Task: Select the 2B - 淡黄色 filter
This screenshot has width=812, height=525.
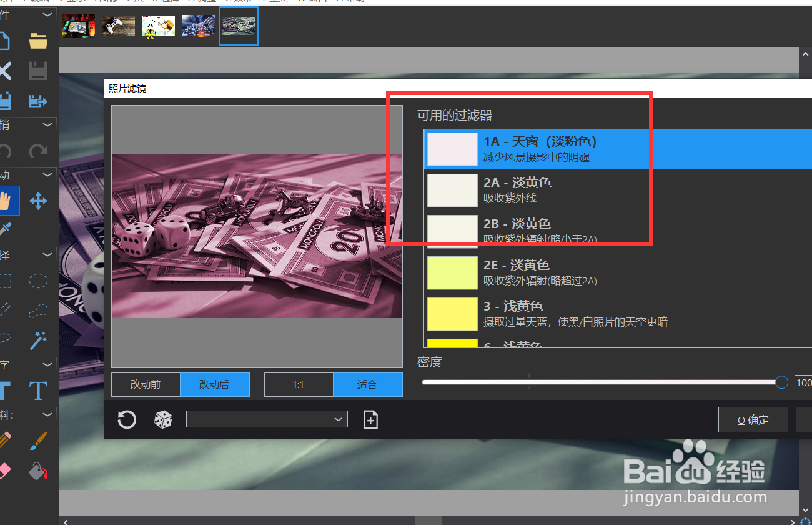Action: 618,231
